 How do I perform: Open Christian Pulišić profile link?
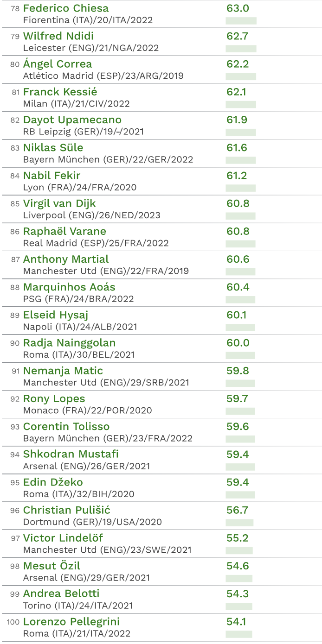[x=66, y=510]
